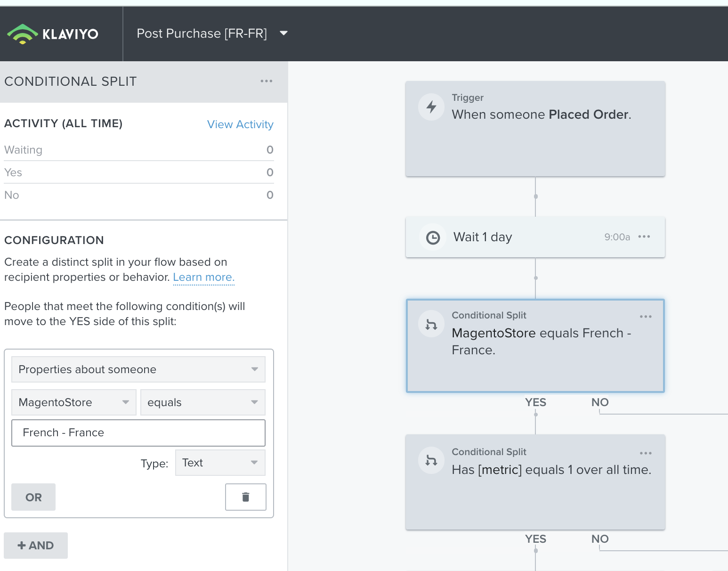Add an OR condition
The height and width of the screenshot is (571, 728).
(33, 497)
